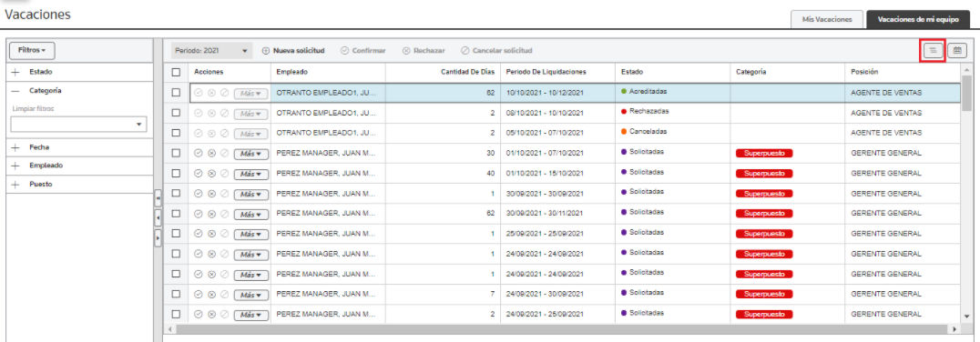Check the Acreditadas OTRANTO row checkbox

pos(177,93)
